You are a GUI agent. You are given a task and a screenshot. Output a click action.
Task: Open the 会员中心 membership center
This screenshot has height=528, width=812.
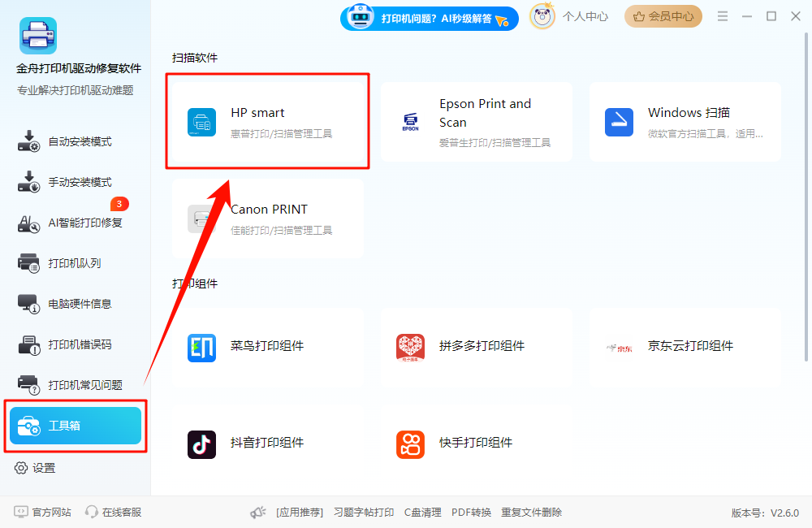[x=663, y=16]
